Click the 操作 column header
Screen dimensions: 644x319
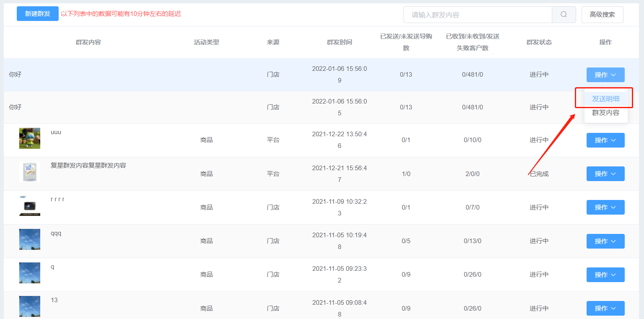pos(605,42)
